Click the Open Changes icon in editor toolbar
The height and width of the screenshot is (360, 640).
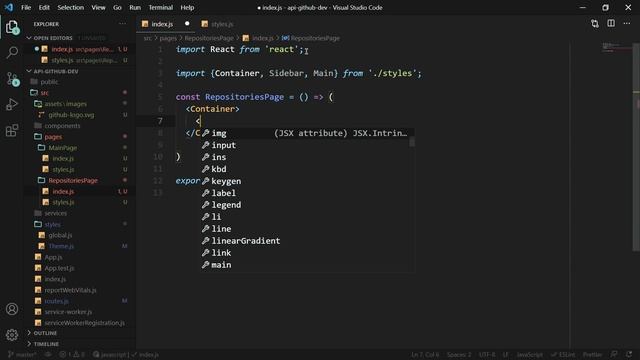tap(595, 24)
